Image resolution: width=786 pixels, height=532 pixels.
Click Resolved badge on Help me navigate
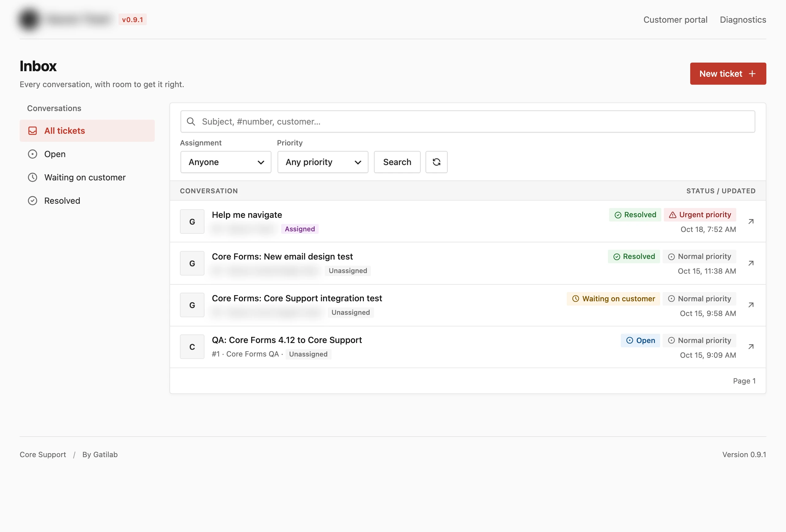click(x=635, y=215)
